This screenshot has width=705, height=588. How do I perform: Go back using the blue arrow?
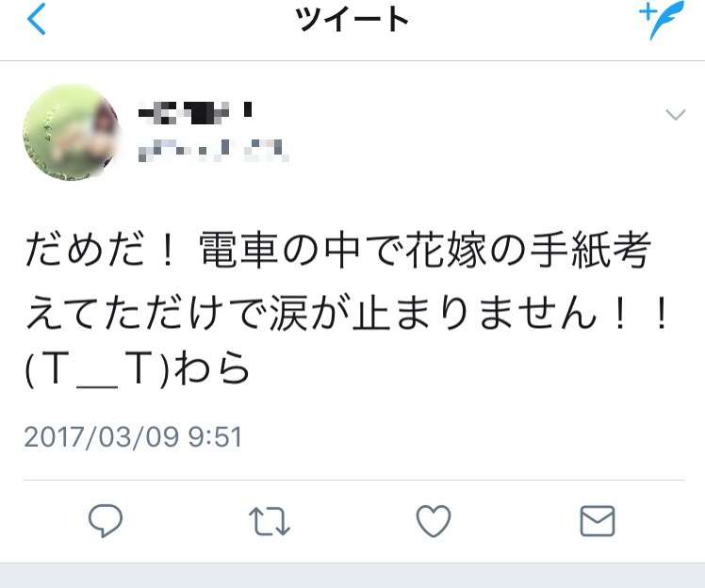coord(37,19)
